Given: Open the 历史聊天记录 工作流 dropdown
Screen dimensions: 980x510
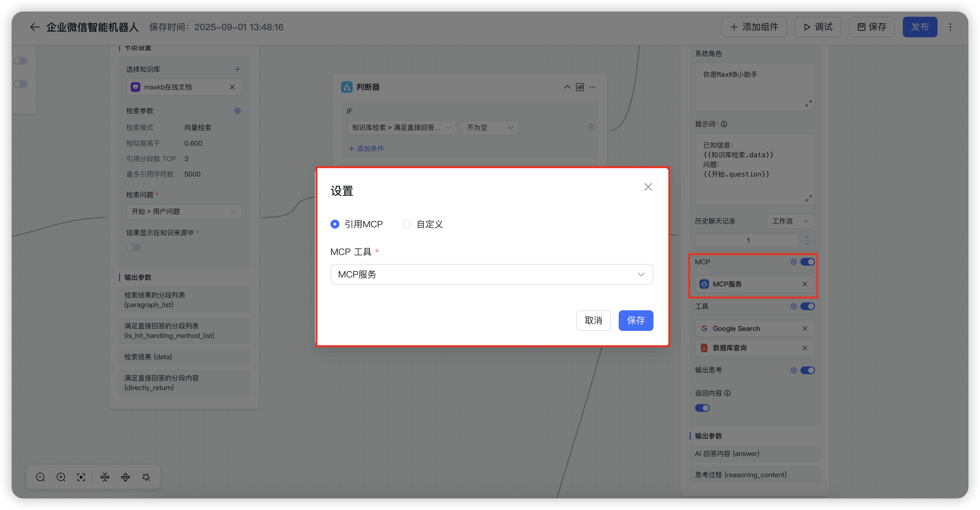Looking at the screenshot, I should [790, 221].
